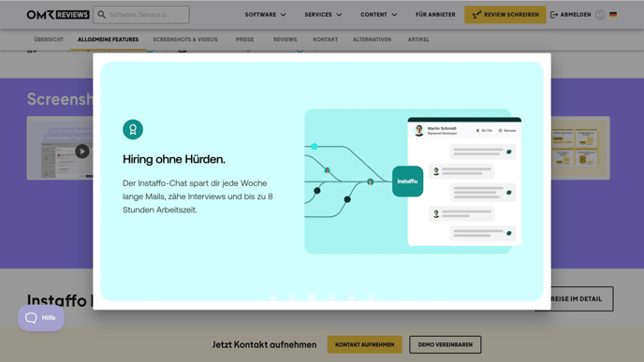The width and height of the screenshot is (644, 362).
Task: Click Abmelden to log out
Action: click(571, 15)
